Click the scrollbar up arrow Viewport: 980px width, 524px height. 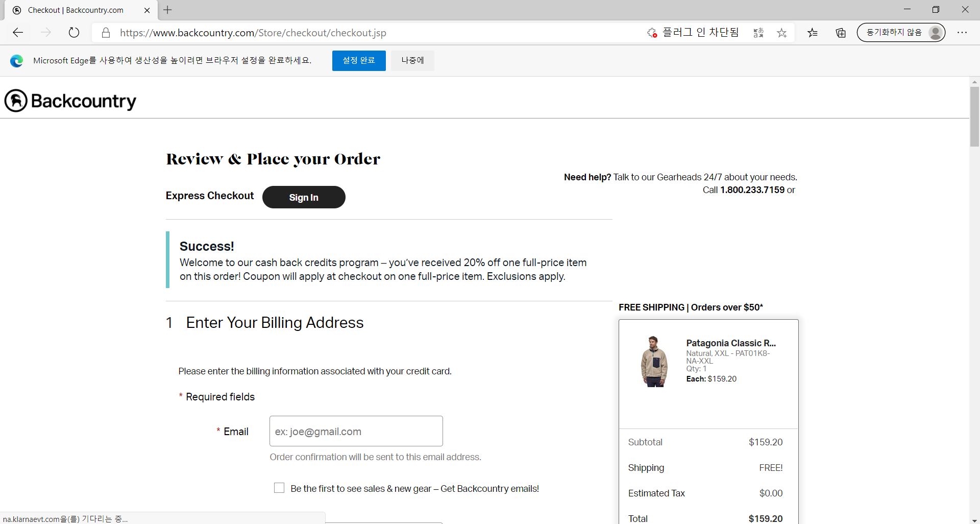coord(974,82)
